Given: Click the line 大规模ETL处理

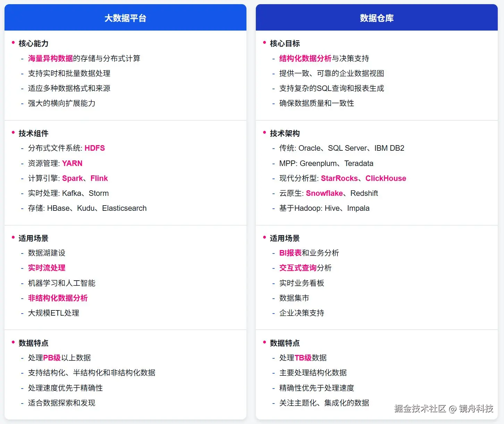Looking at the screenshot, I should pyautogui.click(x=53, y=313).
